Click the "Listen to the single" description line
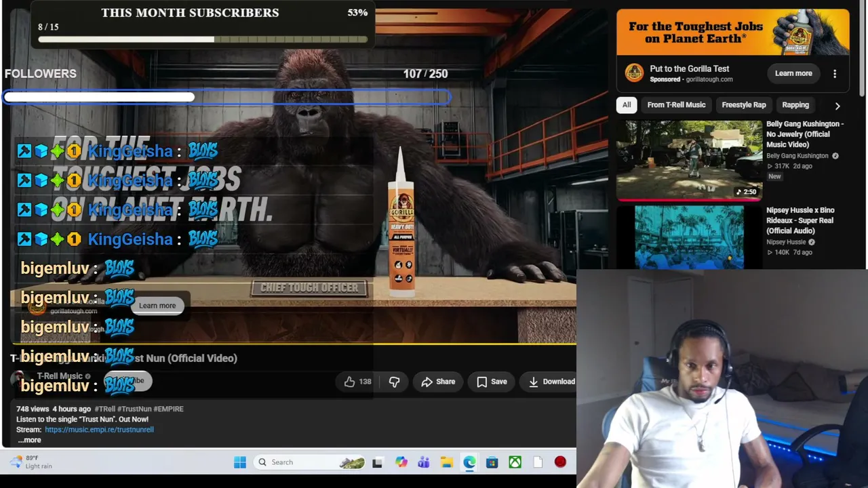 (x=82, y=420)
